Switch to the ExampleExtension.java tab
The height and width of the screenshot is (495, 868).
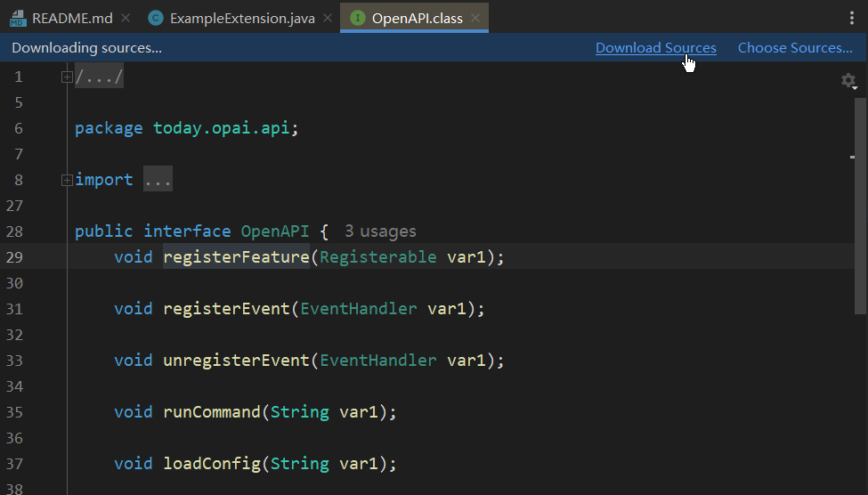[x=242, y=19]
